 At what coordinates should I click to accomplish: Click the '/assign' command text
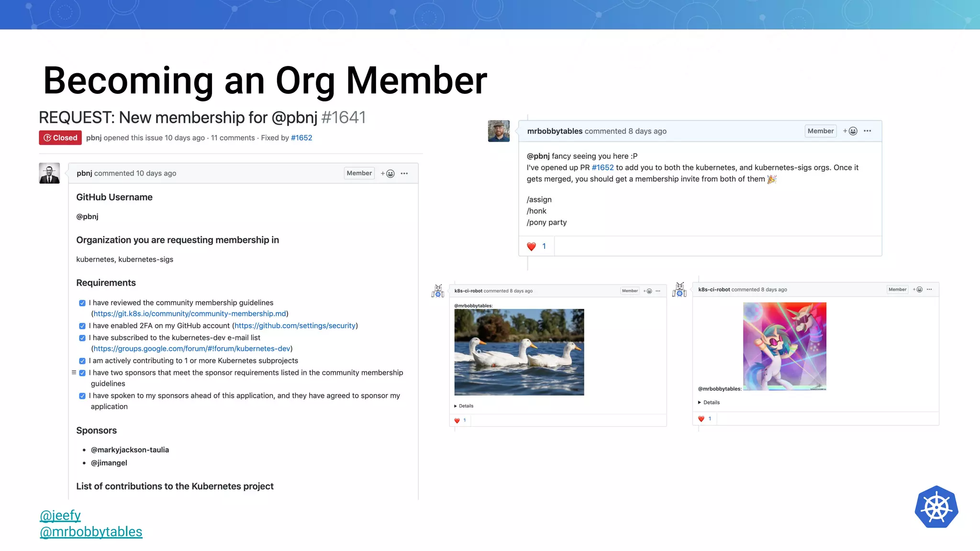[x=539, y=199]
